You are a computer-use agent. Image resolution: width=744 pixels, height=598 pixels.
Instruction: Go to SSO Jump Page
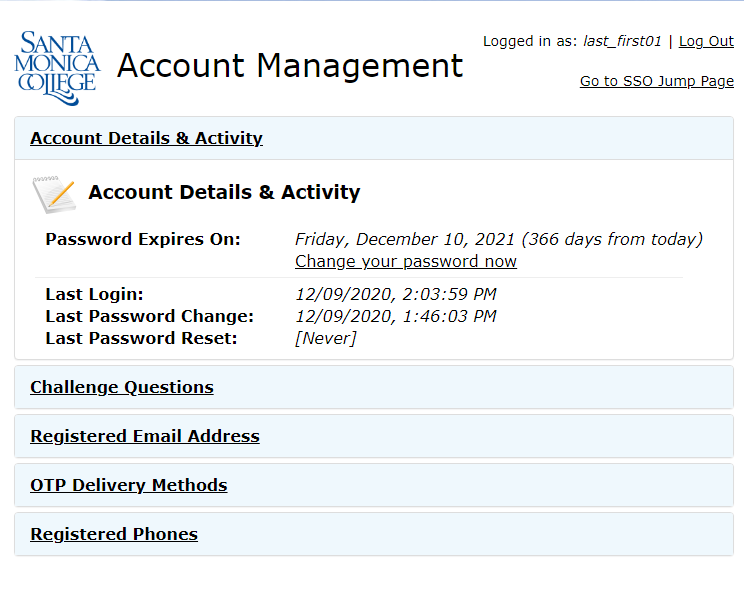[656, 81]
